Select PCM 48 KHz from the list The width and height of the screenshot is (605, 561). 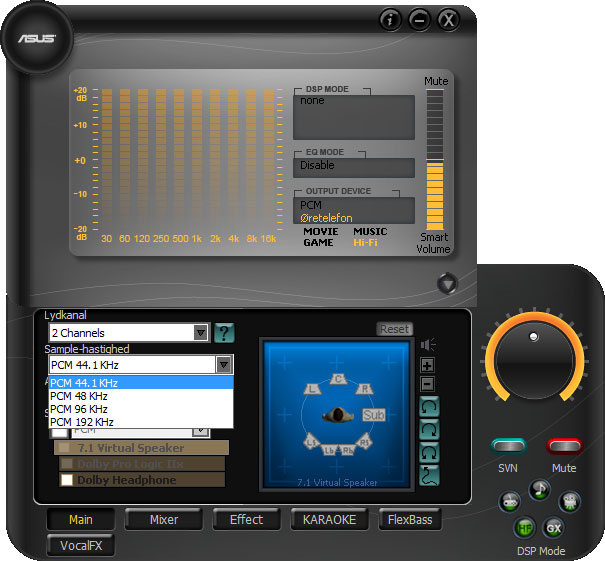coord(141,396)
